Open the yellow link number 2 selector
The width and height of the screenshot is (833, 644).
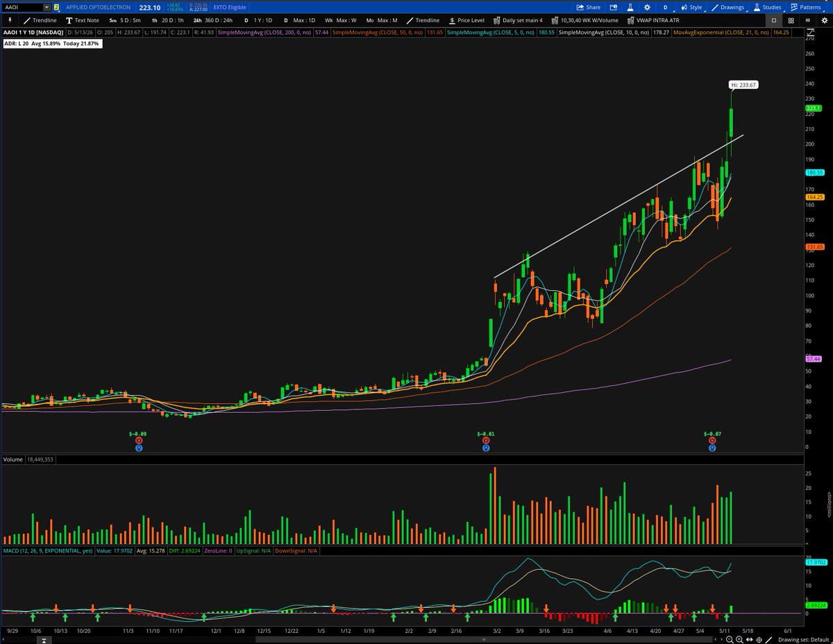pos(56,7)
